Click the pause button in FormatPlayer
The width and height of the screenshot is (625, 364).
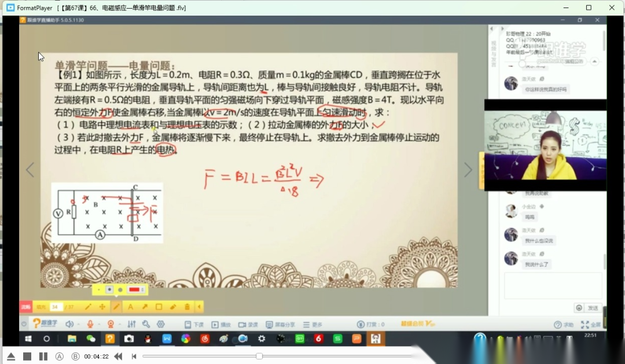point(43,356)
